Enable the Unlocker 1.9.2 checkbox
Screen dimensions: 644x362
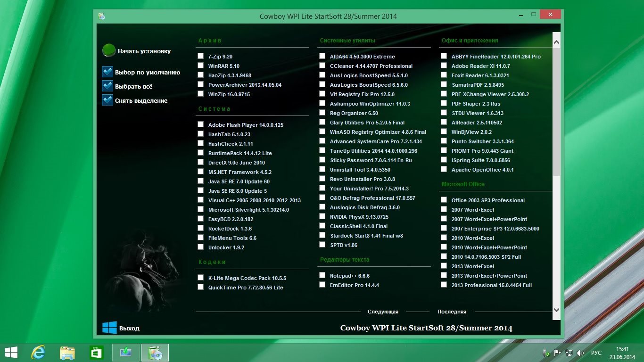[201, 247]
